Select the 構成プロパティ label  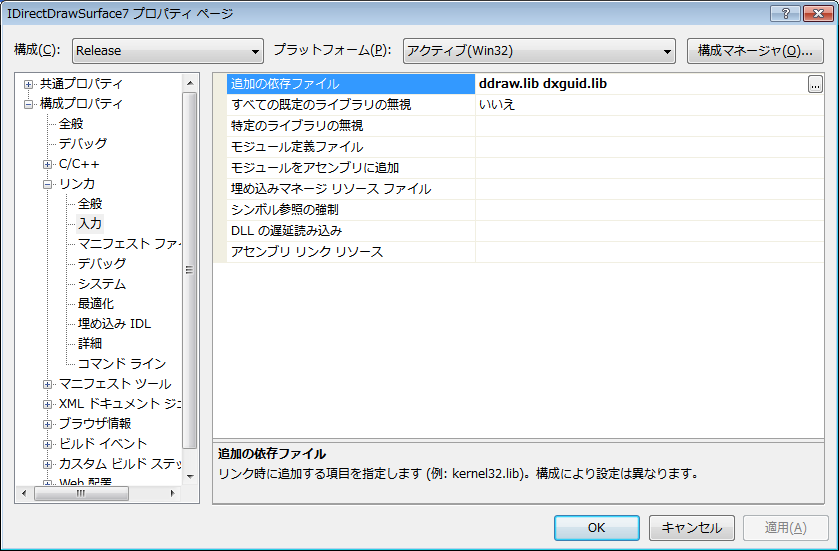coord(81,104)
